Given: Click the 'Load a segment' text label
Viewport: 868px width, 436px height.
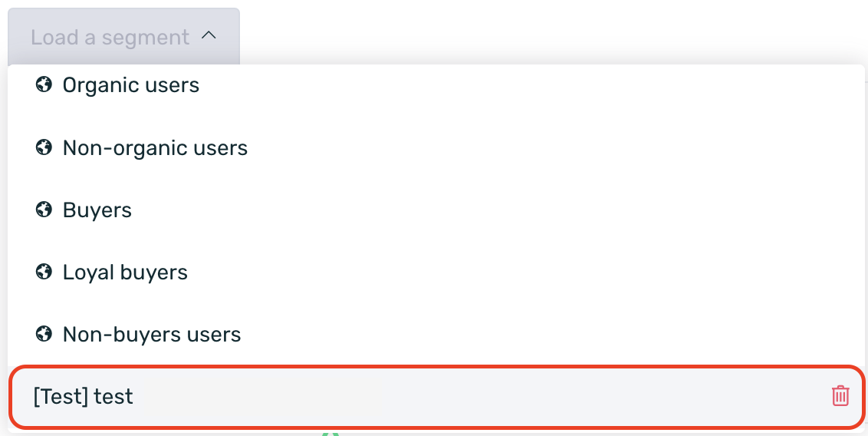Looking at the screenshot, I should click(x=110, y=37).
